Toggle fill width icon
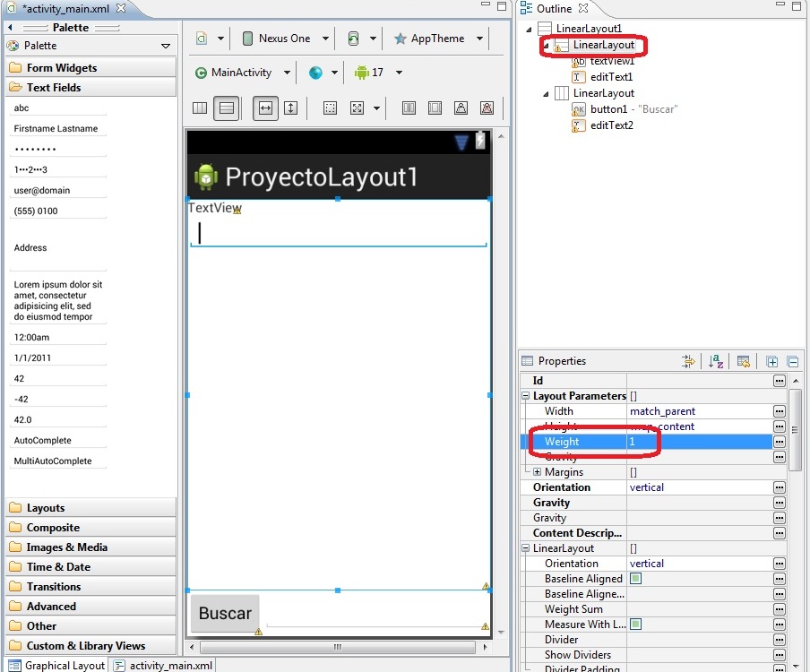The image size is (810, 672). pyautogui.click(x=265, y=108)
